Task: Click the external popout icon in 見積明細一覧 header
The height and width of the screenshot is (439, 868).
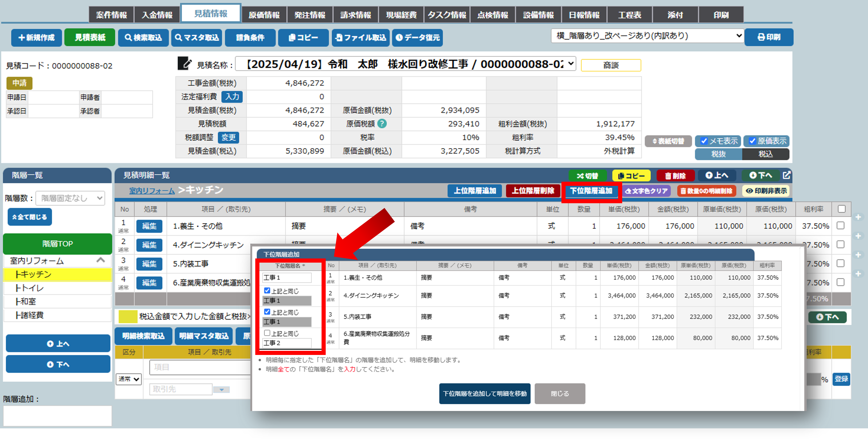Action: click(786, 175)
